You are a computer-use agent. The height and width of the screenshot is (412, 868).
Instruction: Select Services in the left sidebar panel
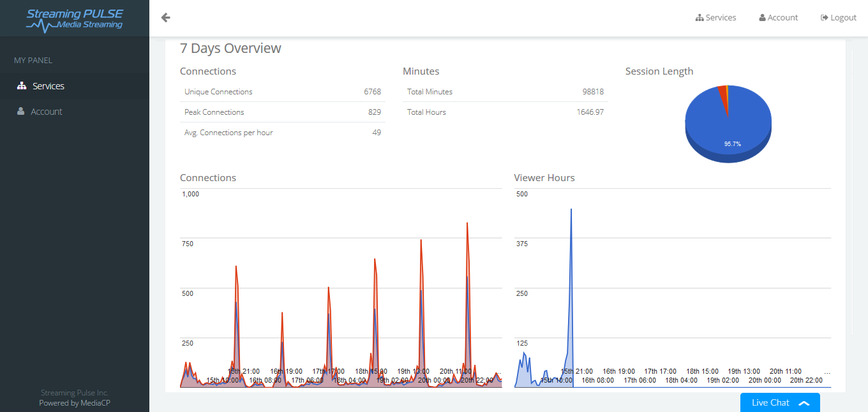coord(75,86)
